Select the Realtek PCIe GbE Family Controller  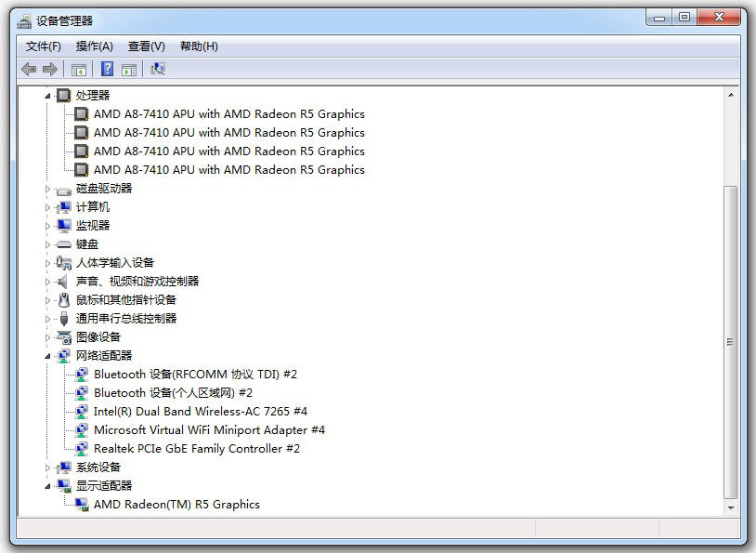(x=196, y=448)
